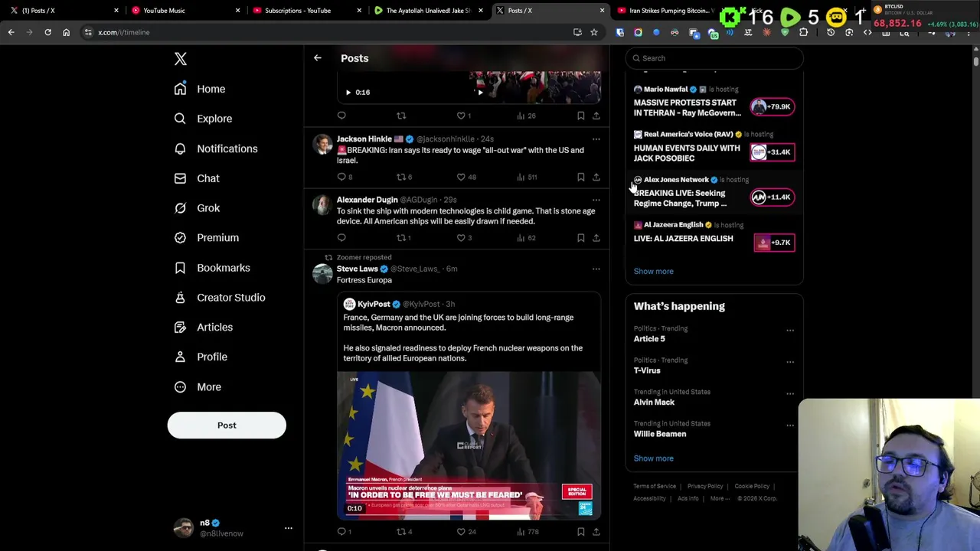
Task: Open the T-Virus trending topic
Action: [x=647, y=371]
